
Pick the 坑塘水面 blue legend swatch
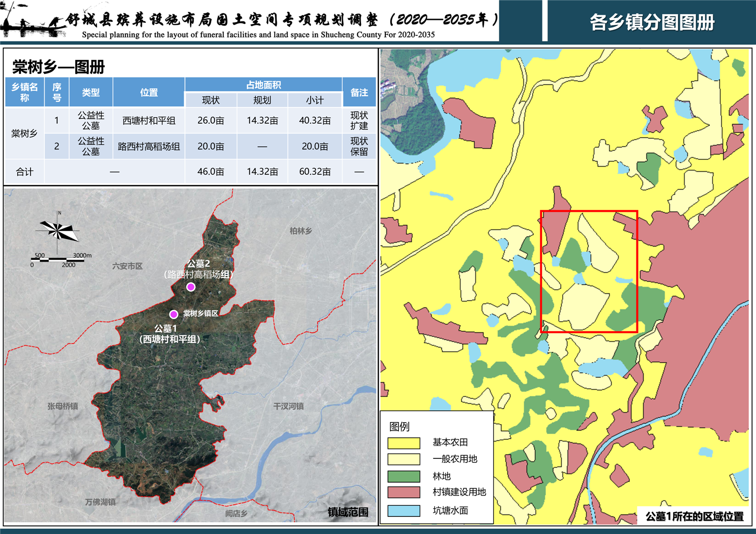(x=403, y=511)
